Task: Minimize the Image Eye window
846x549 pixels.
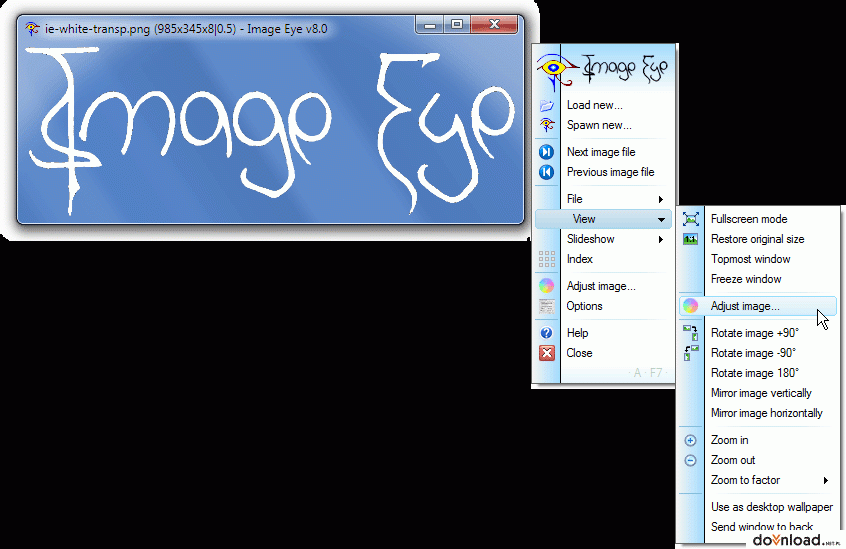Action: click(x=430, y=24)
